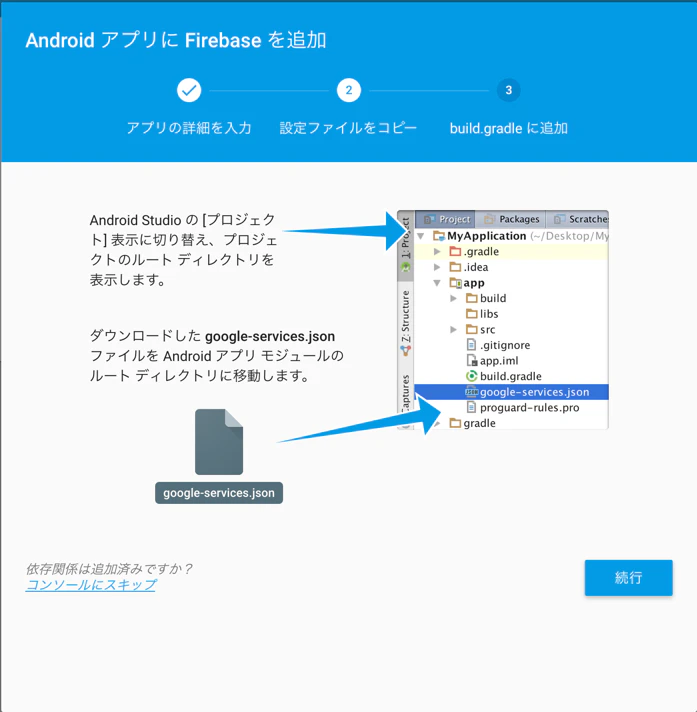Click the .idea folder icon
The width and height of the screenshot is (697, 712).
coord(455,267)
